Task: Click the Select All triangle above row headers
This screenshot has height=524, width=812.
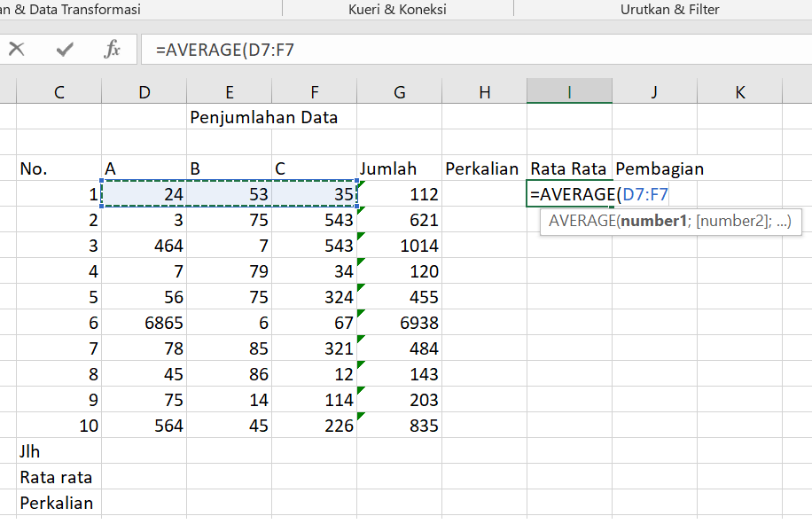Action: 8,90
